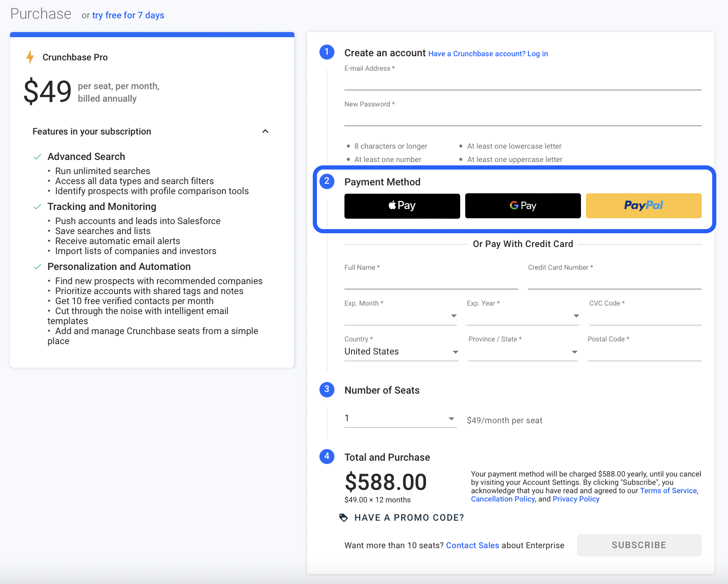Viewport: 728px width, 584px height.
Task: Click the Total and Purchase heading
Action: (387, 457)
